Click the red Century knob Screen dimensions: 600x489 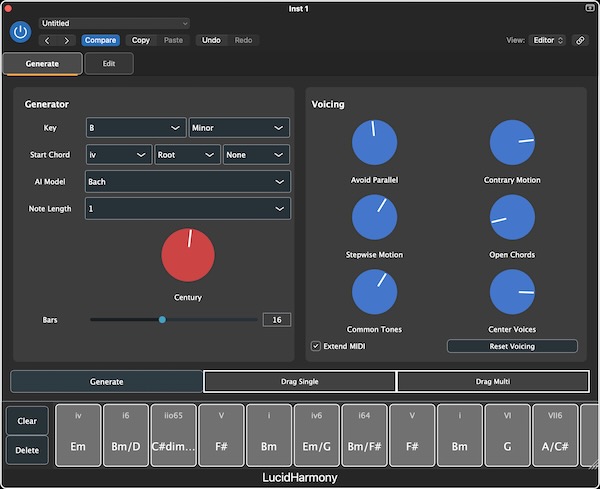tap(188, 255)
